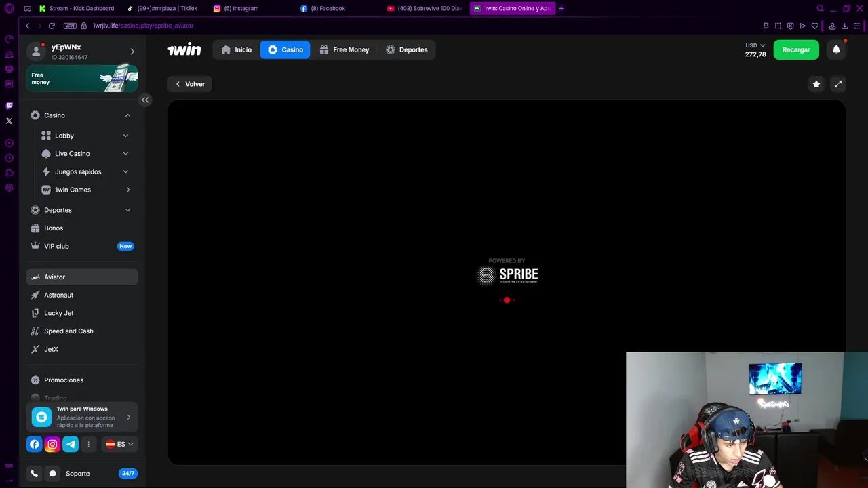Viewport: 868px width, 488px height.
Task: Open Promociones in the sidebar
Action: click(x=82, y=380)
